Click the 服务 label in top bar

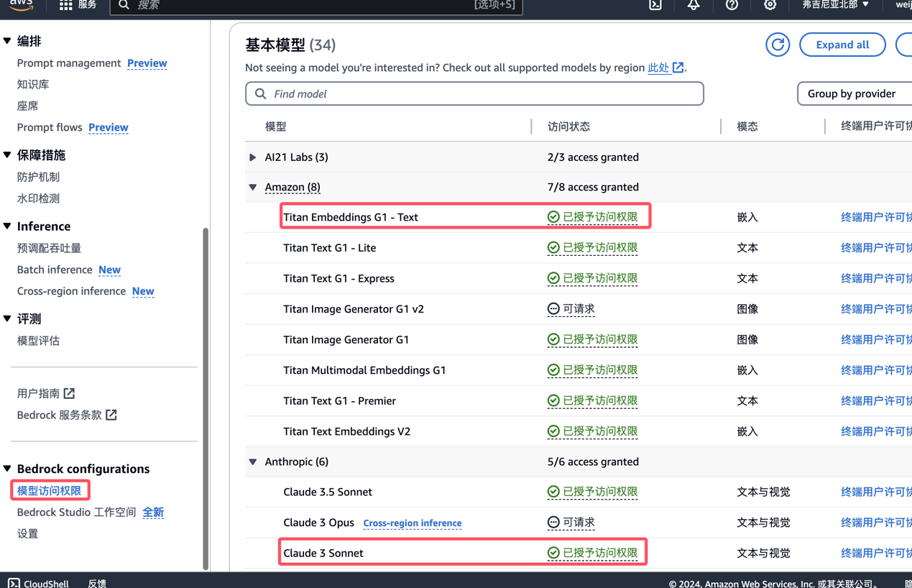coord(88,5)
